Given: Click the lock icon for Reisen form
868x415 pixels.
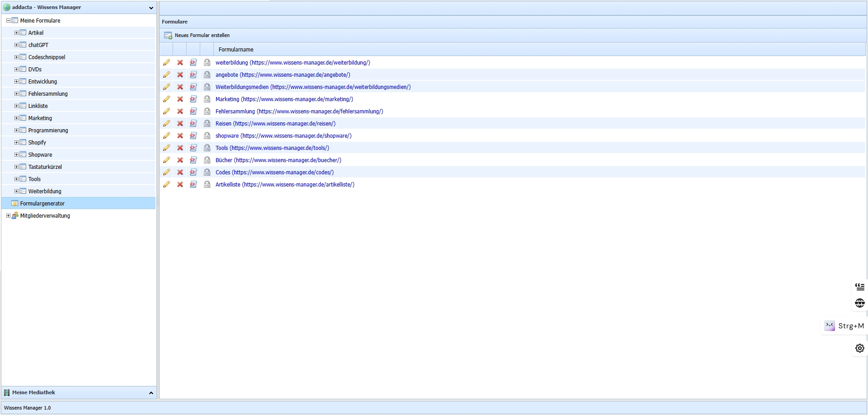Looking at the screenshot, I should (207, 124).
